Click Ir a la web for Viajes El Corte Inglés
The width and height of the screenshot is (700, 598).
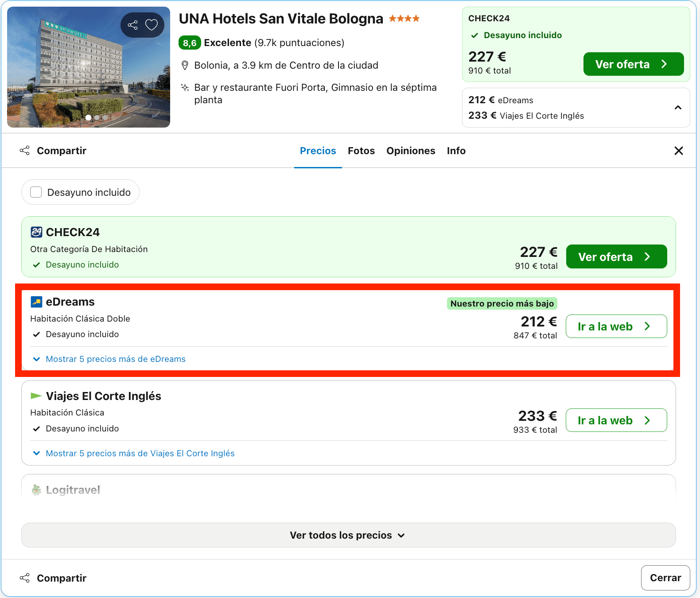[616, 420]
